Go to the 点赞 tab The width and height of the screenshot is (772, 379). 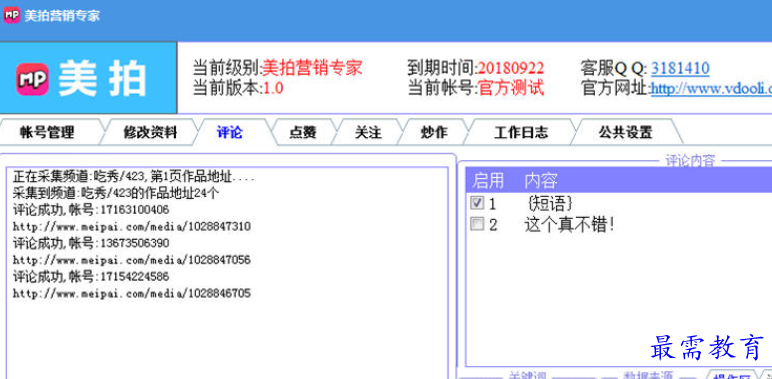click(x=303, y=132)
